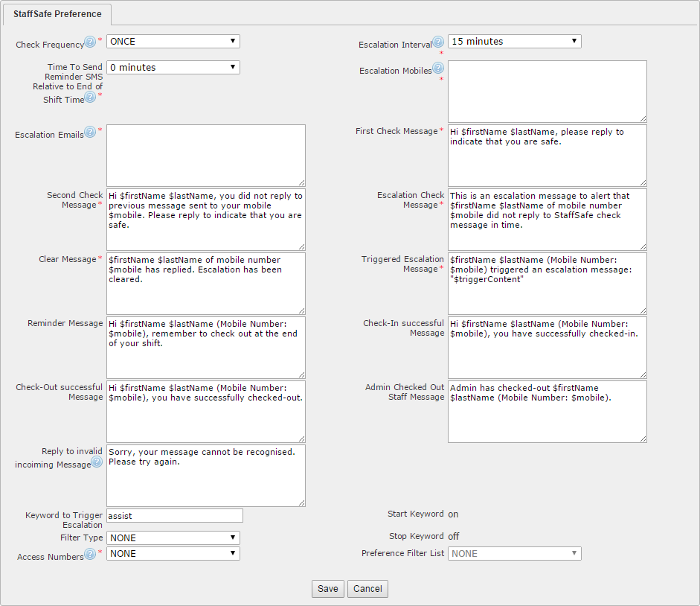Click the 'Stop Keyword' label

(417, 536)
